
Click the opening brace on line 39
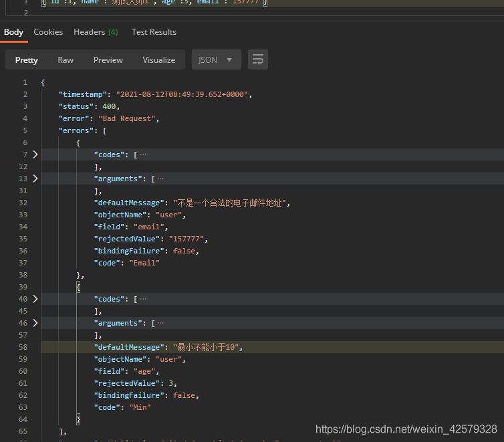[x=78, y=287]
